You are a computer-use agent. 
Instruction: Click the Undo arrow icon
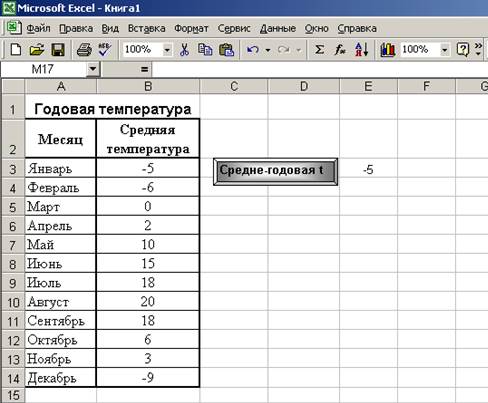pos(253,50)
